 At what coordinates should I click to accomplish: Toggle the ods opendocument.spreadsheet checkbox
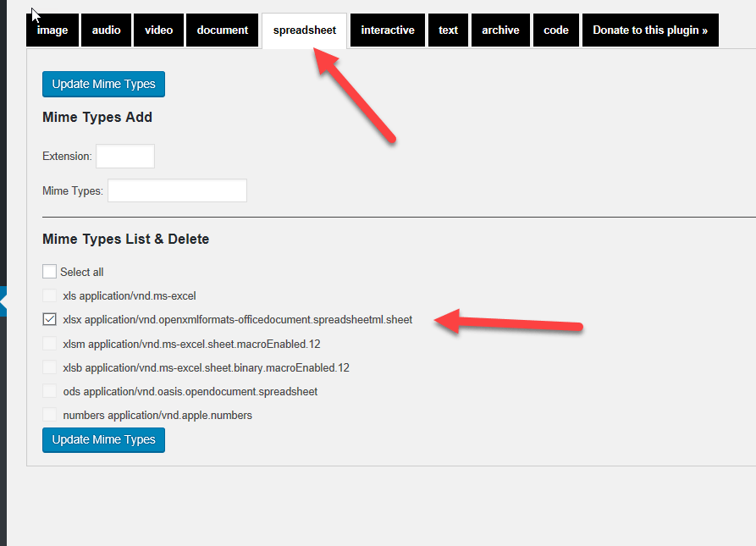(50, 391)
